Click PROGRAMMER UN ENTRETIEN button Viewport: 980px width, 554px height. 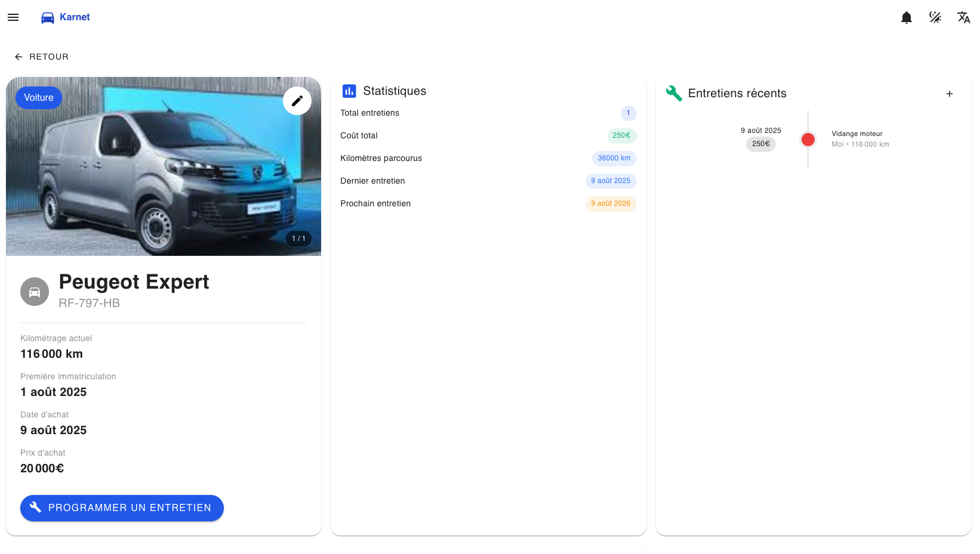point(122,508)
